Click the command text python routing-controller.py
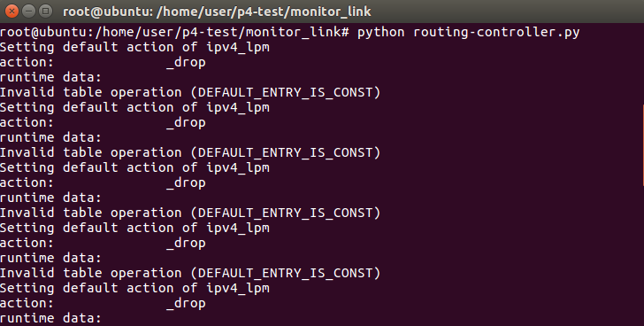This screenshot has height=326, width=644. click(x=468, y=32)
